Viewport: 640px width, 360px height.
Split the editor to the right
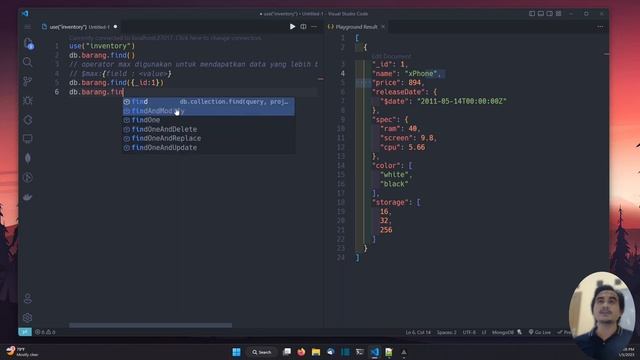coord(303,27)
